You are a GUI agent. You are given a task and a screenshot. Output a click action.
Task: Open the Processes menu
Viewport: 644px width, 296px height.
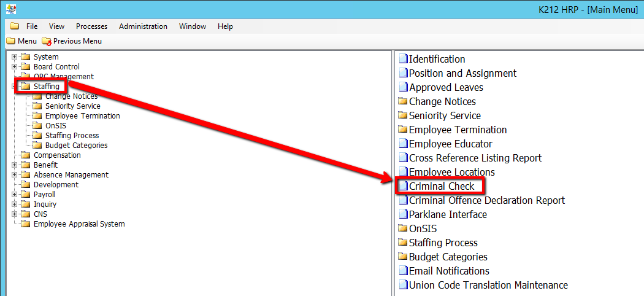tap(91, 26)
